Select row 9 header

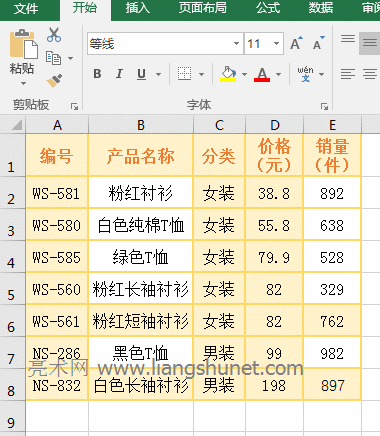(x=12, y=417)
